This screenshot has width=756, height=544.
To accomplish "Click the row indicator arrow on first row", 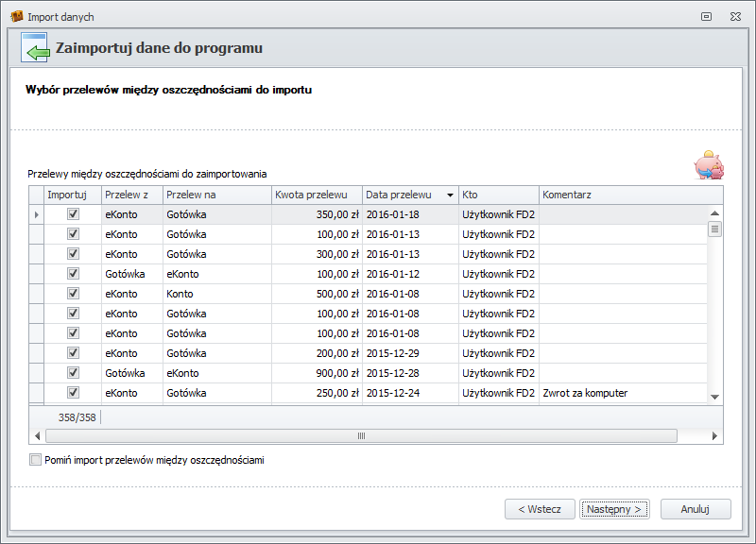I will 37,214.
